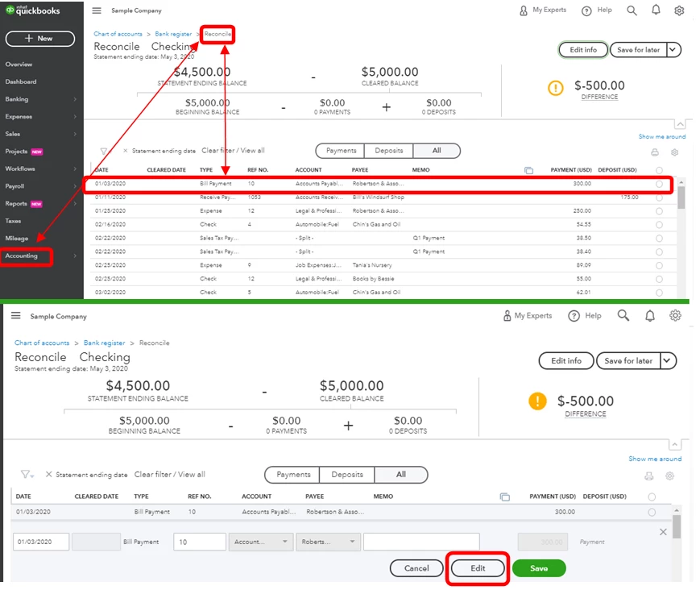Screen dimensions: 700x611
Task: Expand Expenses submenu in sidebar
Action: (x=75, y=117)
